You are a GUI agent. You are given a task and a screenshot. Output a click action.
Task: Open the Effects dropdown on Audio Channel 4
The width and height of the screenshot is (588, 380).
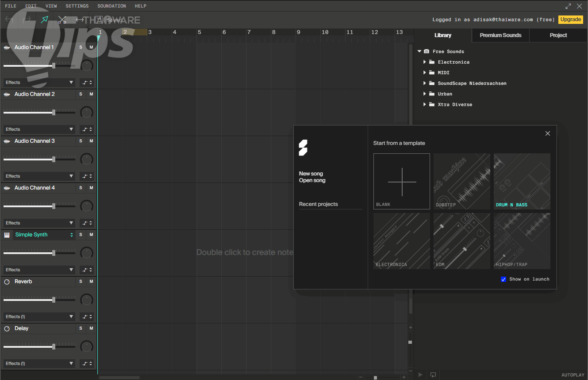[39, 223]
